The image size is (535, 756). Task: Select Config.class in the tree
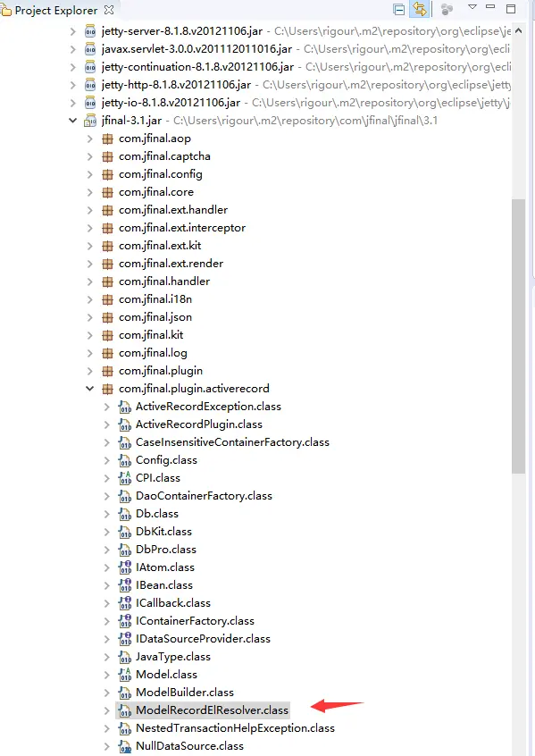(x=166, y=460)
